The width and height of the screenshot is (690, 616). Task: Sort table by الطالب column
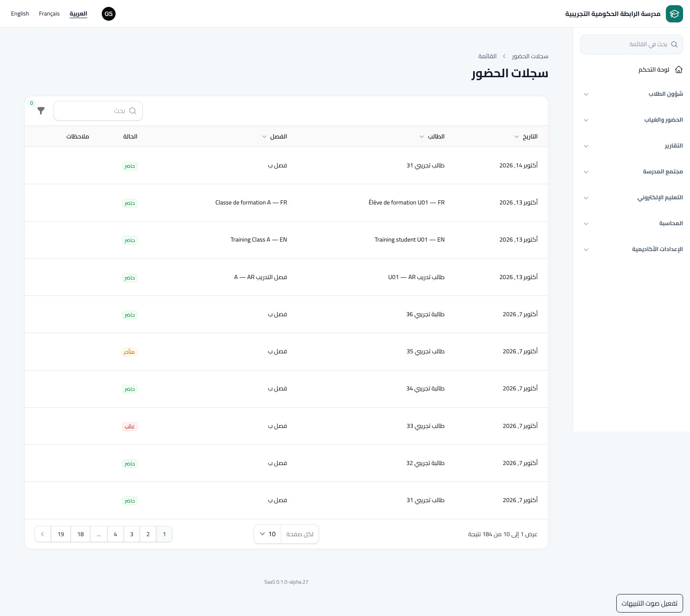click(x=432, y=137)
